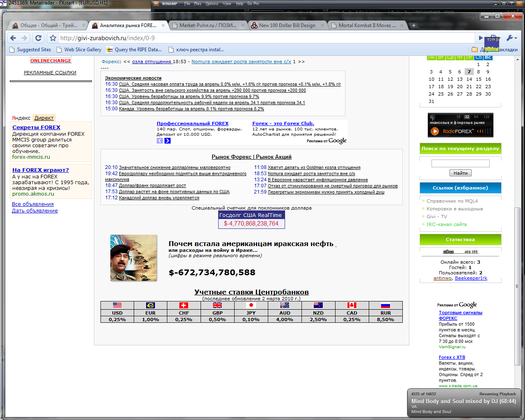Screen dimensions: 525x420
Task: Select the 128 bitrate on the RadioFOREX player
Action: click(486, 117)
